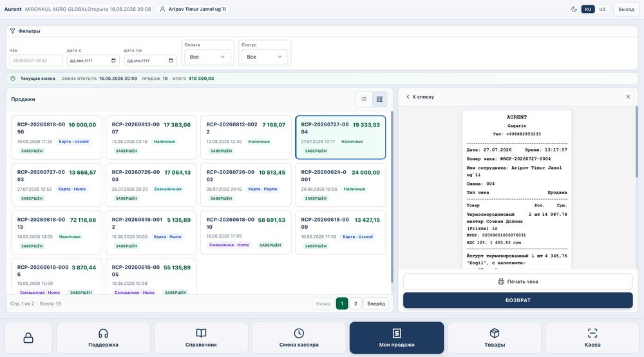Click Стр. 1 из 2 page info

click(22, 304)
